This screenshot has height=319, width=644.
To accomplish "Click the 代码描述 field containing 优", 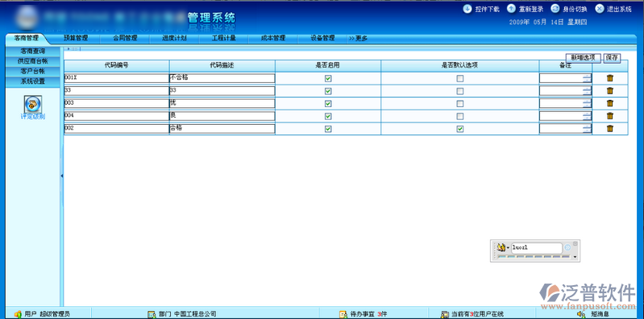I will pos(222,103).
